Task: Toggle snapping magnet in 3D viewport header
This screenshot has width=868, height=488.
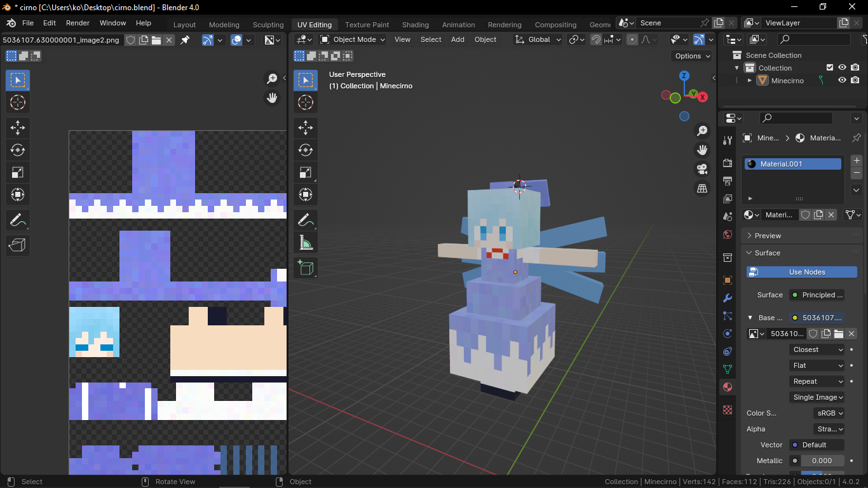Action: pyautogui.click(x=596, y=39)
